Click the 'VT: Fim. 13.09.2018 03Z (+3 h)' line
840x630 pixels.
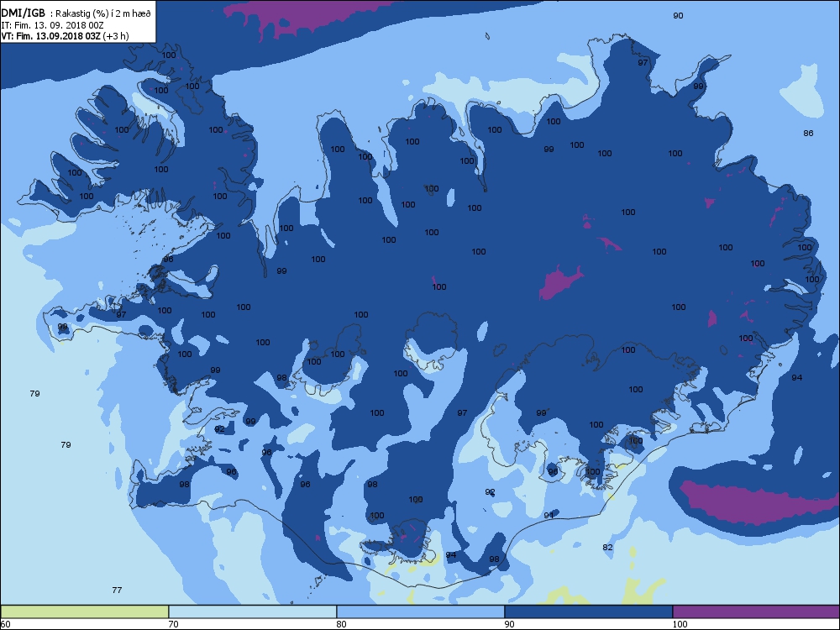point(65,36)
